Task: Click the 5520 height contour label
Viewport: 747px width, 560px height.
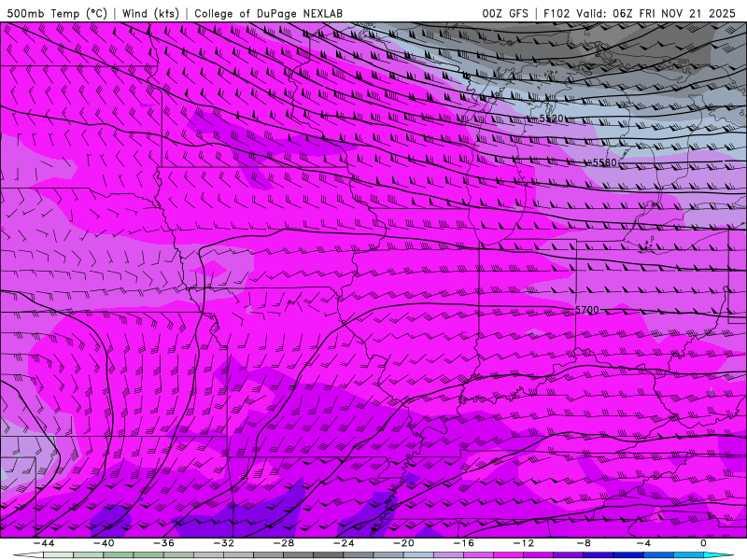Action: tap(551, 119)
